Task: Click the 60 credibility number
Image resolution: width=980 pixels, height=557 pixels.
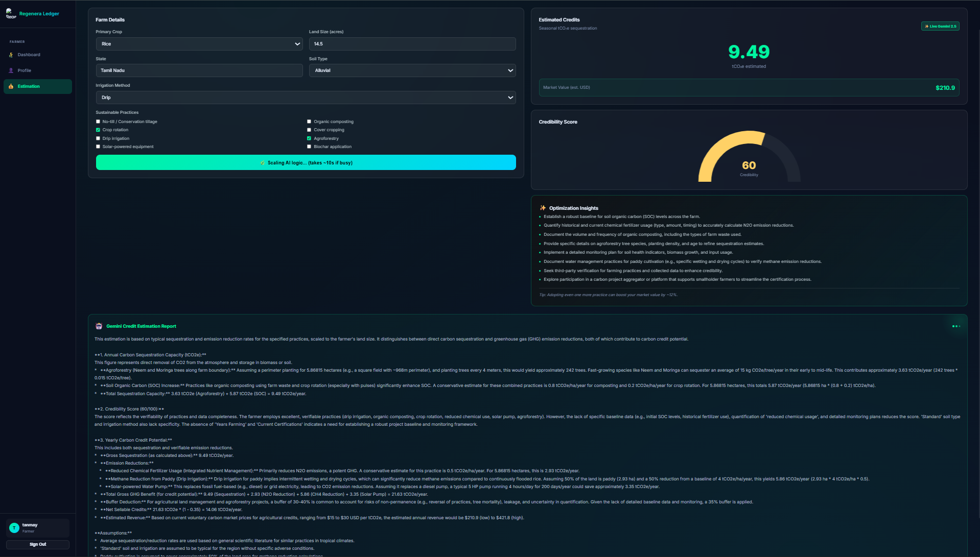Action: coord(749,165)
